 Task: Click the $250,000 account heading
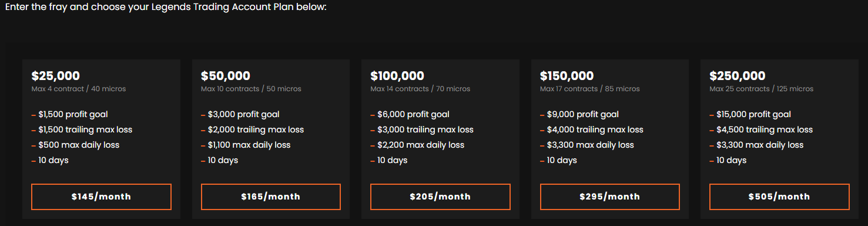coord(738,76)
